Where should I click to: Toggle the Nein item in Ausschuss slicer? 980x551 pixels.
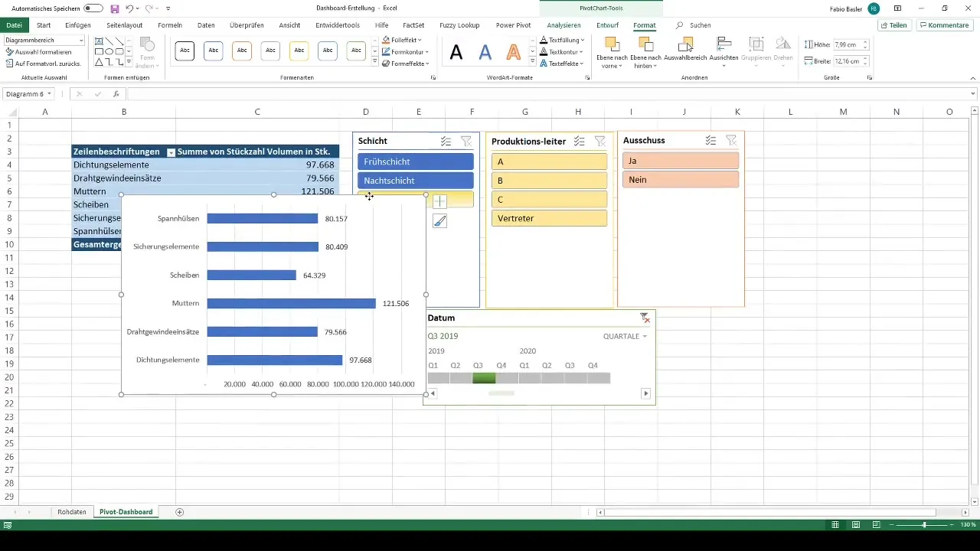point(681,180)
